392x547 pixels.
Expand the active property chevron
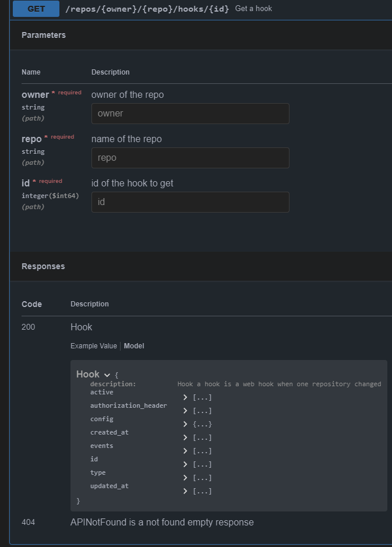[185, 397]
